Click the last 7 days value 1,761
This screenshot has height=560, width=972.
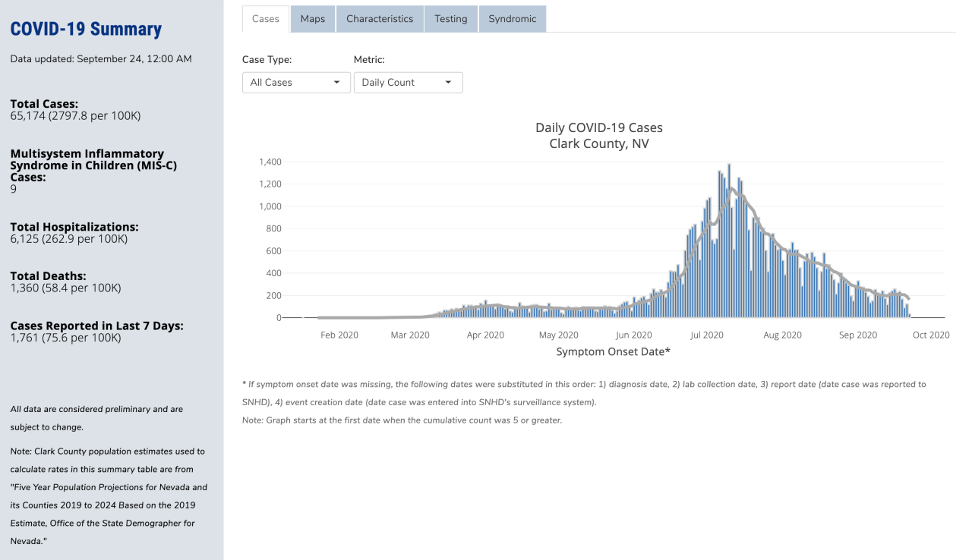click(x=65, y=338)
